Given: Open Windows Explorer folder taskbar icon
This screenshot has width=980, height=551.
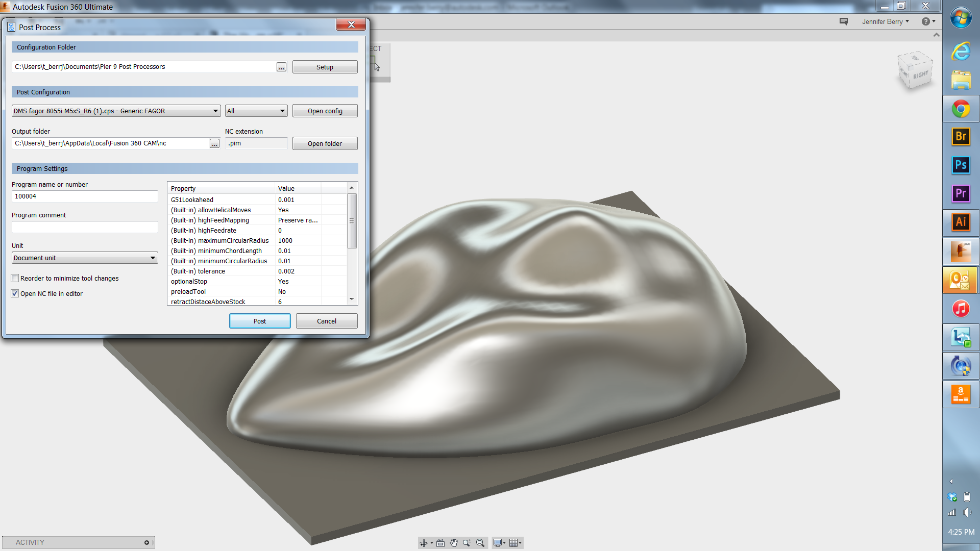Looking at the screenshot, I should pos(961,80).
